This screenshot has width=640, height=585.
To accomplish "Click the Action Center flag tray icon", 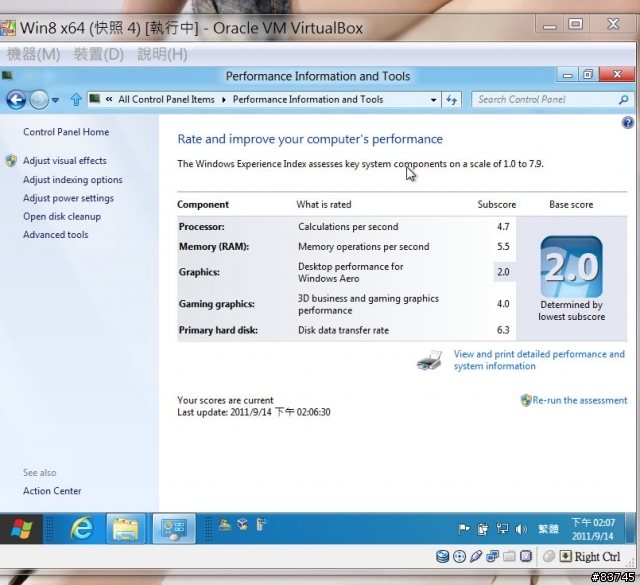I will [x=464, y=529].
